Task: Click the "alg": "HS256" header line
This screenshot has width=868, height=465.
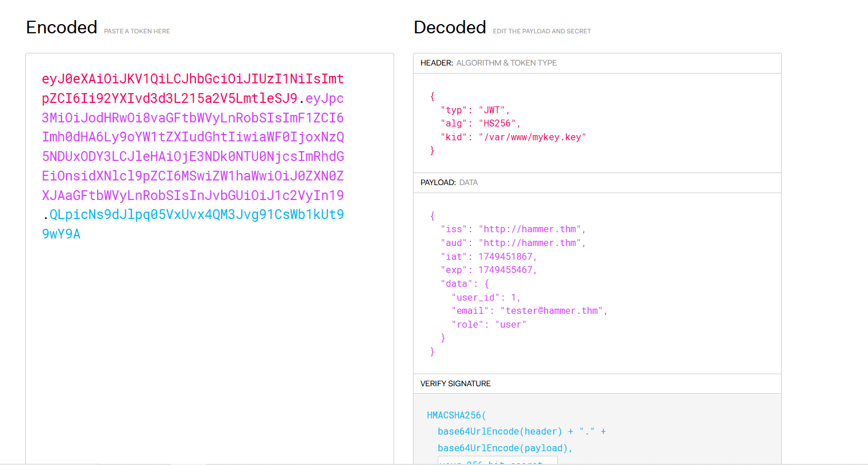Action: pyautogui.click(x=481, y=123)
